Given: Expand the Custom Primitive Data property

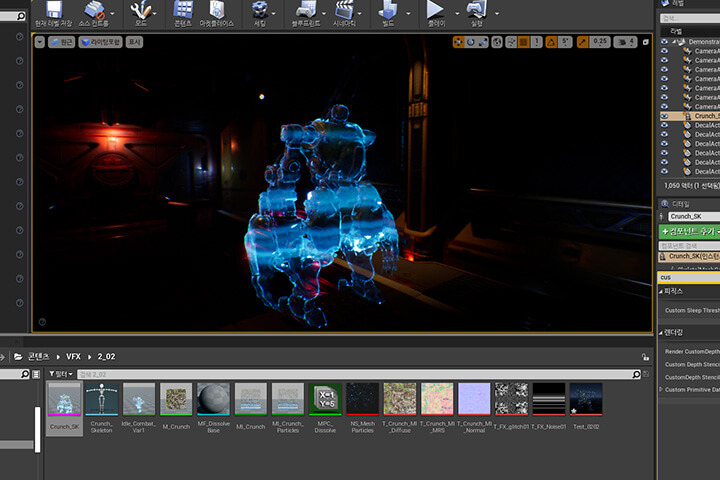Looking at the screenshot, I should tap(661, 390).
